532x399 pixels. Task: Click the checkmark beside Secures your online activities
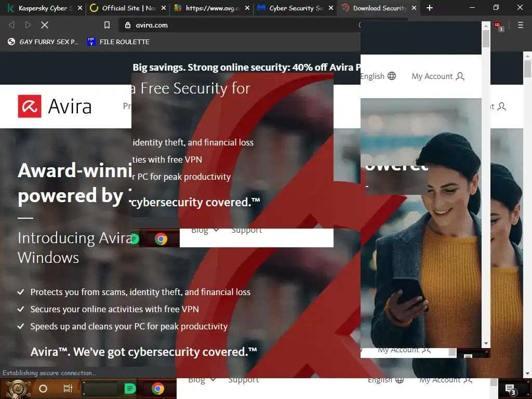pos(21,309)
